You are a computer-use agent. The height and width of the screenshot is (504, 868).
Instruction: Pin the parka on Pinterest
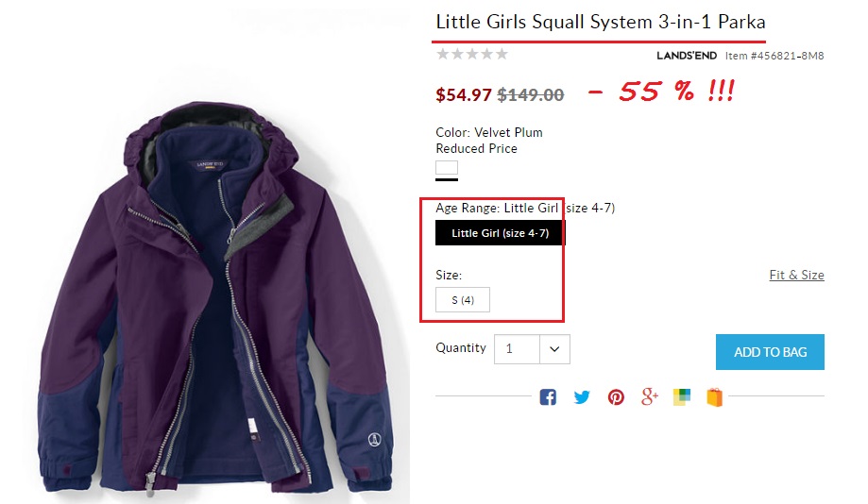coord(616,397)
